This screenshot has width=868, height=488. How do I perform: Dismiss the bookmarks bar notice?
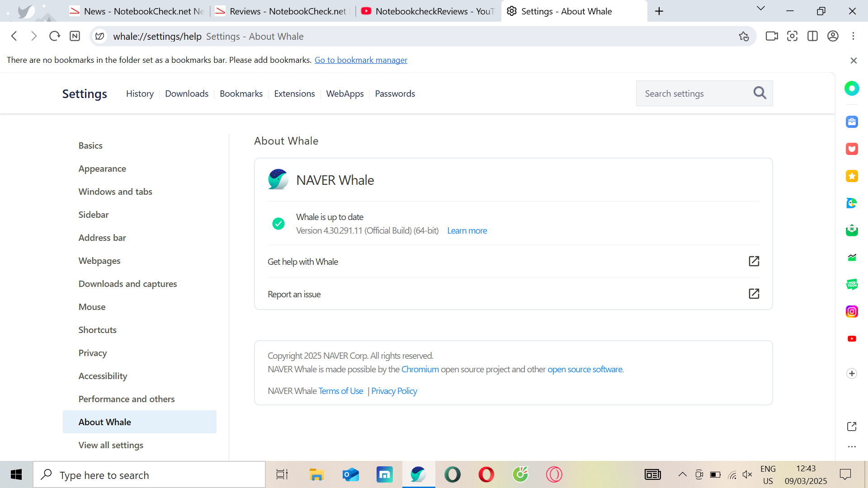(x=854, y=61)
